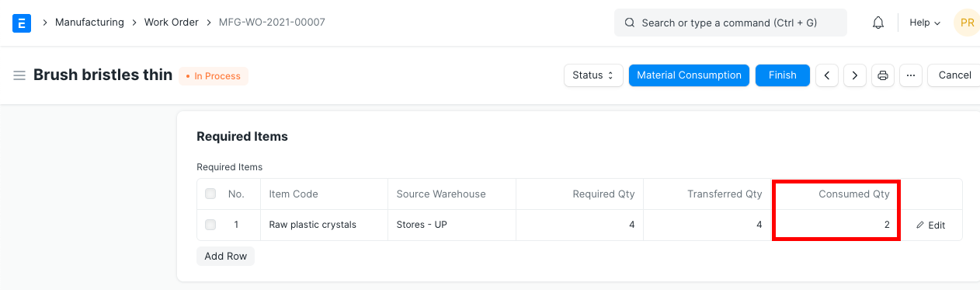Select all rows checkbox in header
Viewport: 980px width, 290px height.
point(210,194)
